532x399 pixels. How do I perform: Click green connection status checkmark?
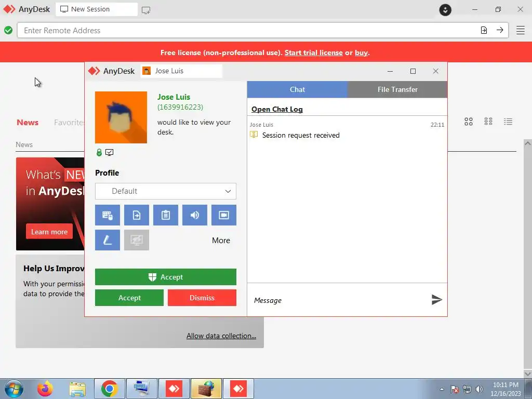tap(8, 31)
